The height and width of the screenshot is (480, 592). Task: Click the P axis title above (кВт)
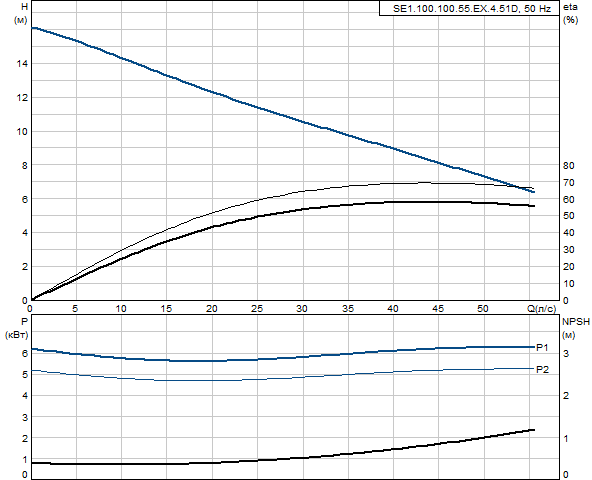click(x=25, y=322)
